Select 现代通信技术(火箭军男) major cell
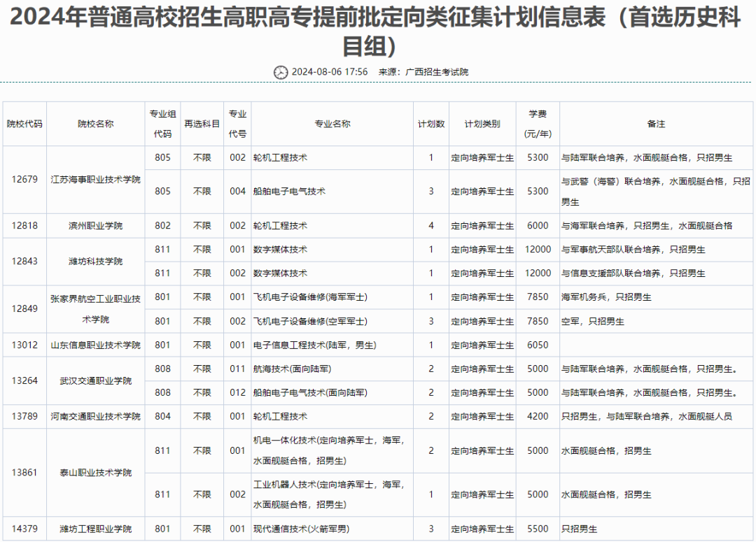 click(x=332, y=529)
